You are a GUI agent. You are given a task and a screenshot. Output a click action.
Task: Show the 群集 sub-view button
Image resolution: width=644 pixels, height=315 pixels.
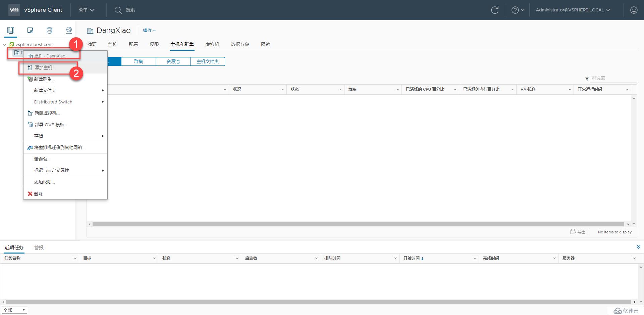[x=139, y=61]
